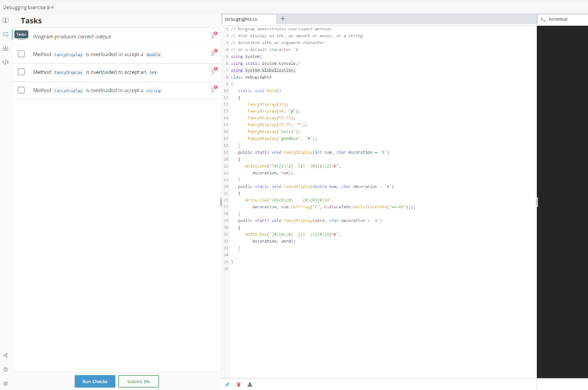Screen dimensions: 588x390
Task: Check the double overload task checkbox
Action: click(x=21, y=54)
